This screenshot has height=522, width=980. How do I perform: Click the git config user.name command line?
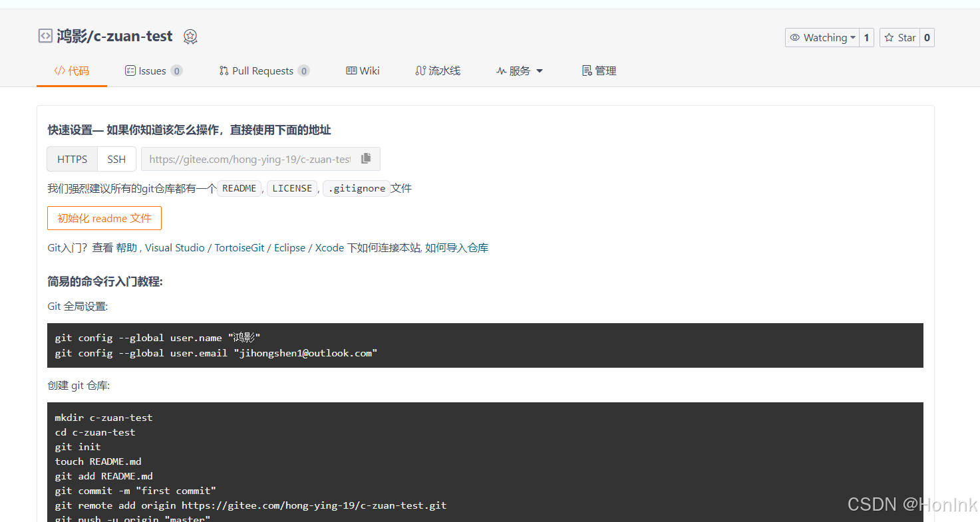158,338
